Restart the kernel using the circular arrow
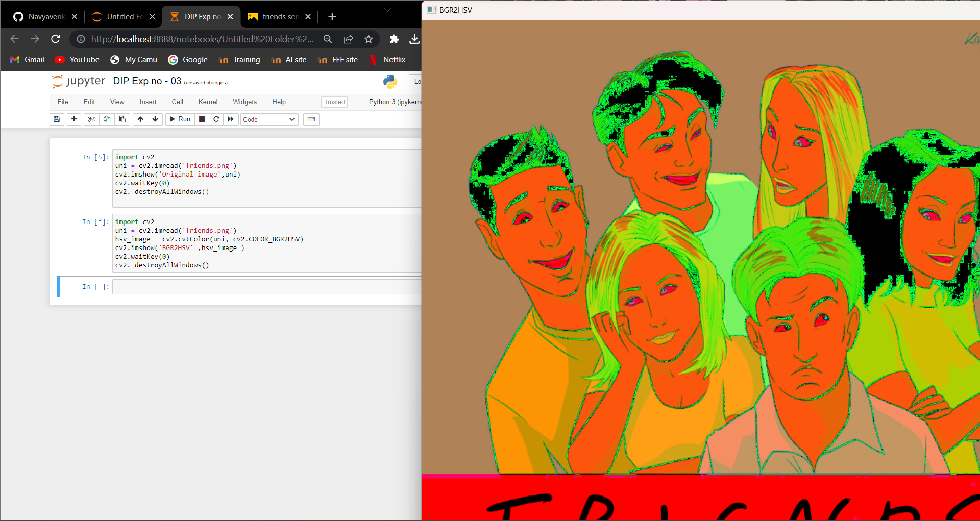 pyautogui.click(x=216, y=119)
